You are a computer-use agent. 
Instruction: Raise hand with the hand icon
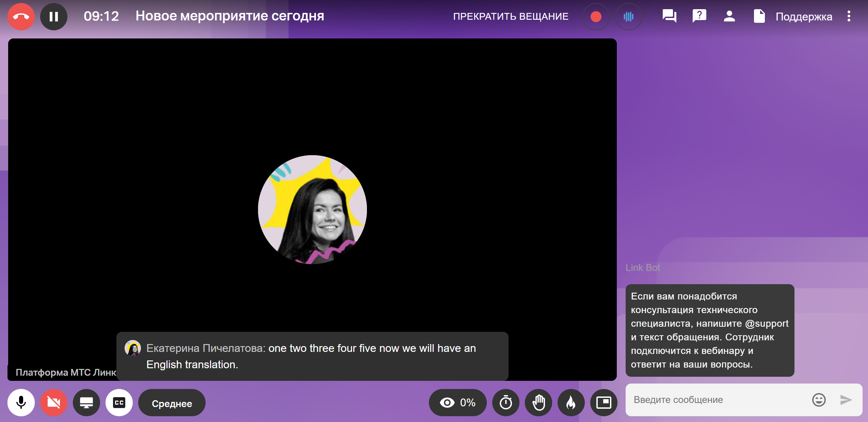tap(538, 403)
